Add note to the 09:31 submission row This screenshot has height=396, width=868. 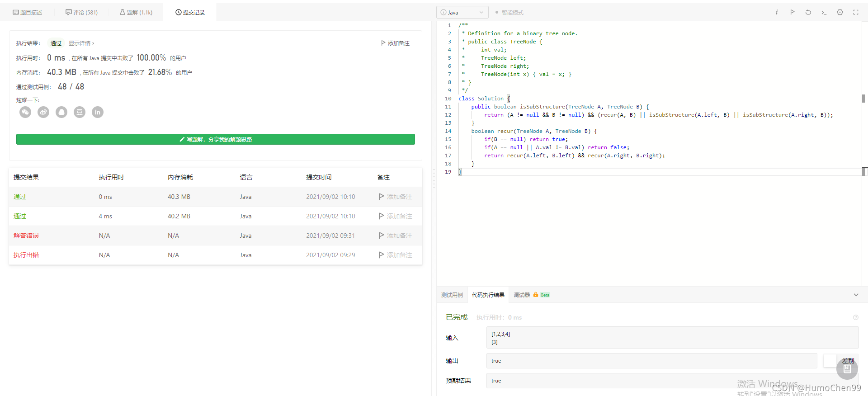click(396, 236)
